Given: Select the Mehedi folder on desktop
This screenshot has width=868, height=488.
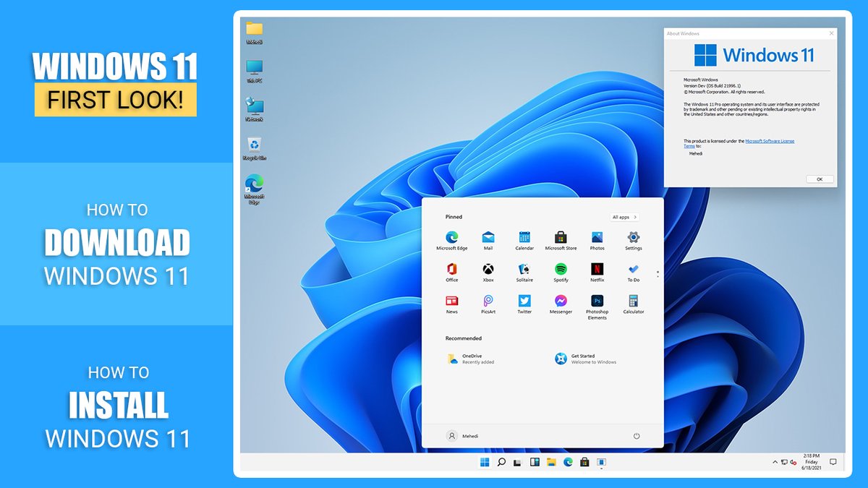Looking at the screenshot, I should (254, 33).
